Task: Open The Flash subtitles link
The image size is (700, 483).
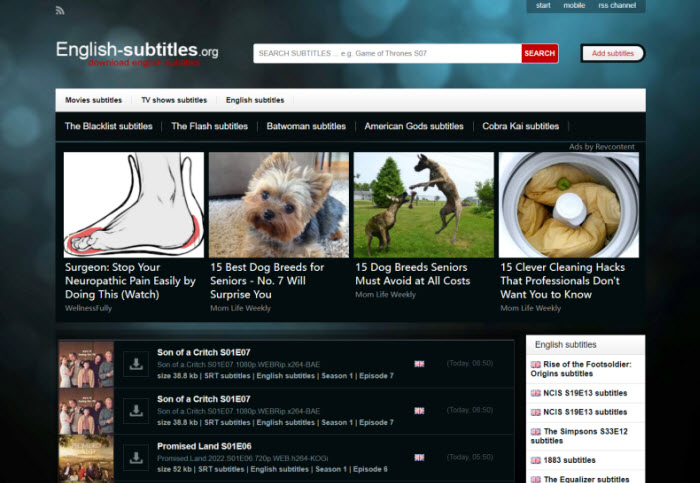Action: 209,126
